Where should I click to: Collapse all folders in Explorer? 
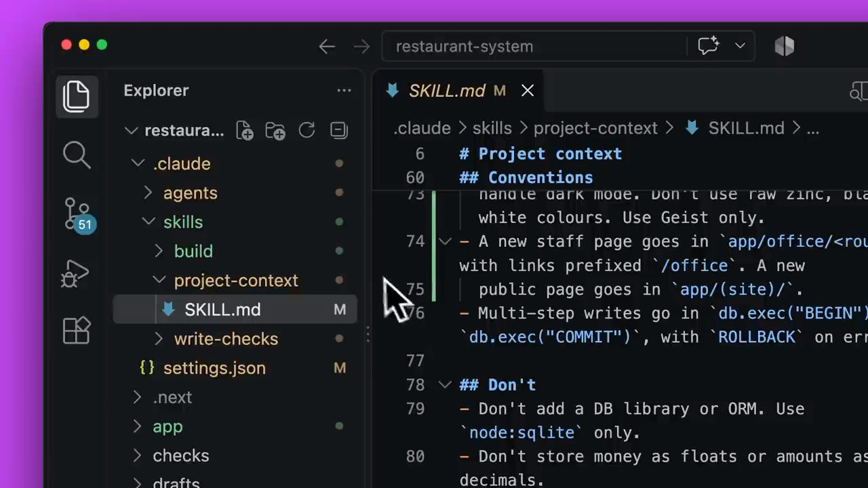(338, 130)
